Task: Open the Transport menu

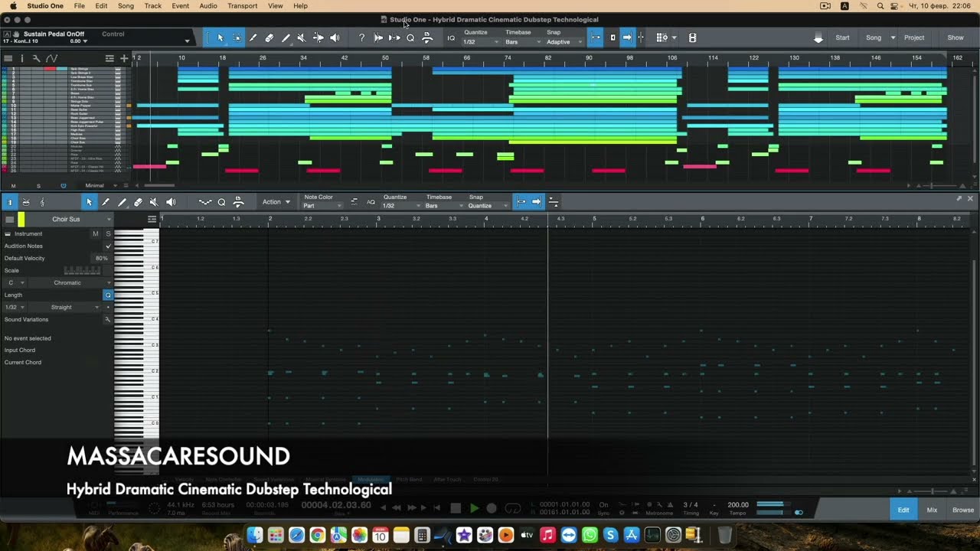Action: pyautogui.click(x=242, y=6)
